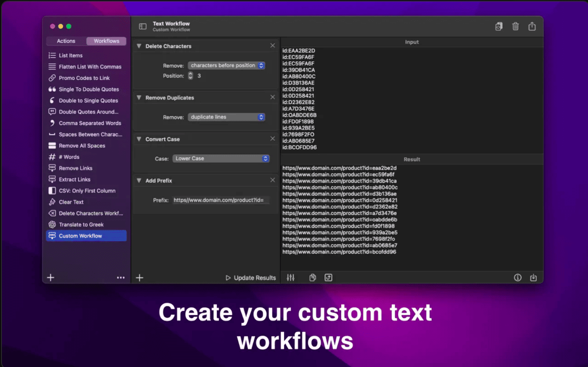
Task: Open the characters before position dropdown
Action: (226, 66)
